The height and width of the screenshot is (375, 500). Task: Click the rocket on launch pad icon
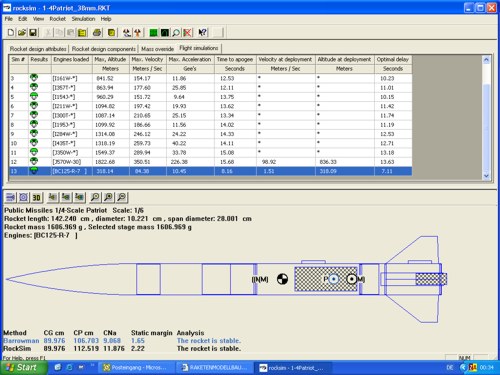point(127,32)
